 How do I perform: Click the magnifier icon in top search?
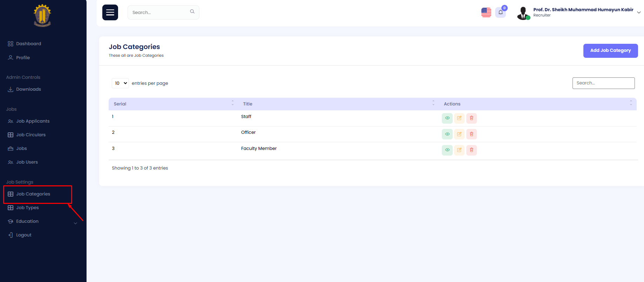[192, 12]
